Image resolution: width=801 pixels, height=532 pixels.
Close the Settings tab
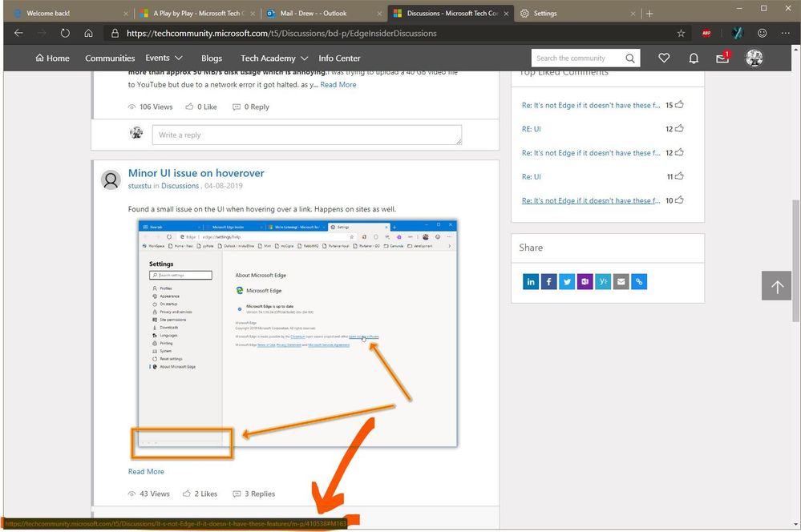pyautogui.click(x=633, y=14)
